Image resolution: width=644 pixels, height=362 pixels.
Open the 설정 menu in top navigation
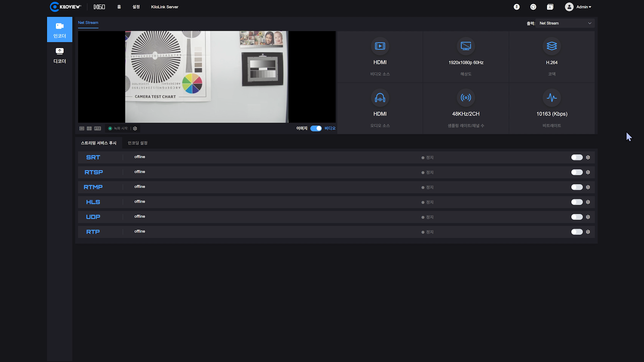[136, 7]
